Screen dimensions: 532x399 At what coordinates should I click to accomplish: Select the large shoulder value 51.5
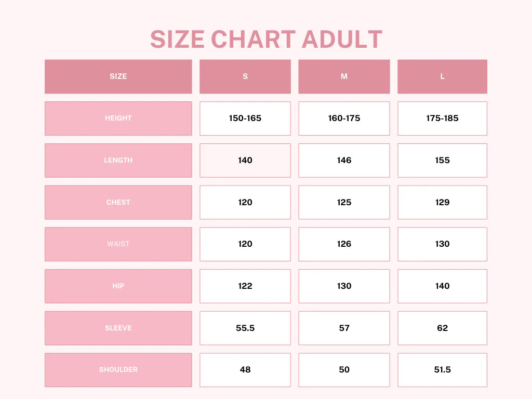click(442, 370)
